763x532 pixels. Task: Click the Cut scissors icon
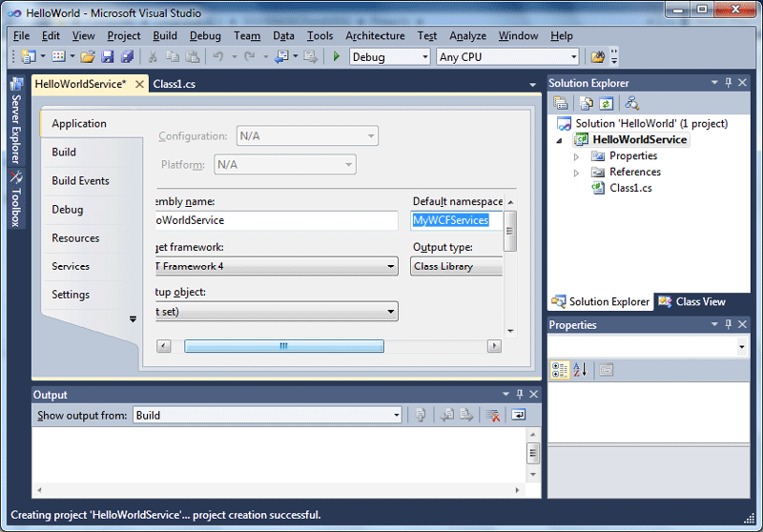tap(153, 57)
